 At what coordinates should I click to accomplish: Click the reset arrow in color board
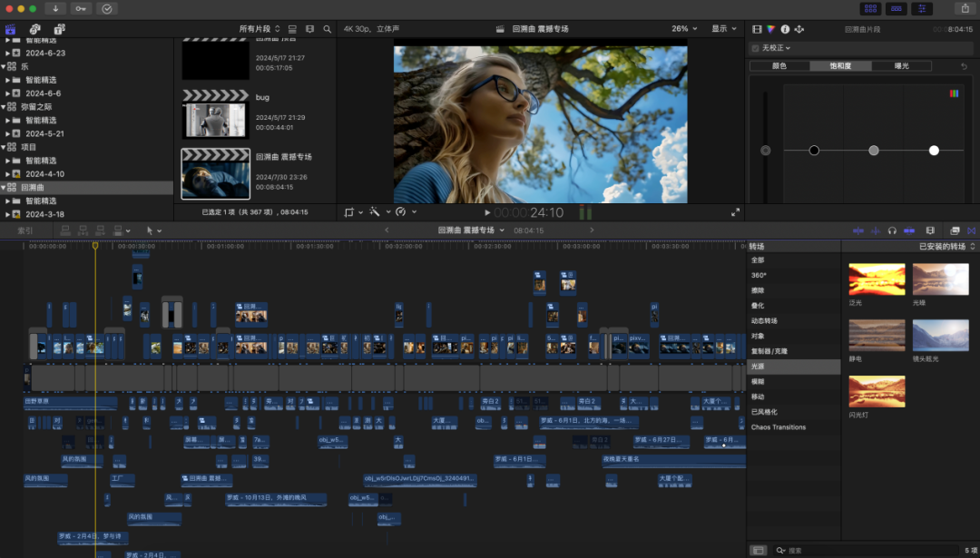click(964, 65)
